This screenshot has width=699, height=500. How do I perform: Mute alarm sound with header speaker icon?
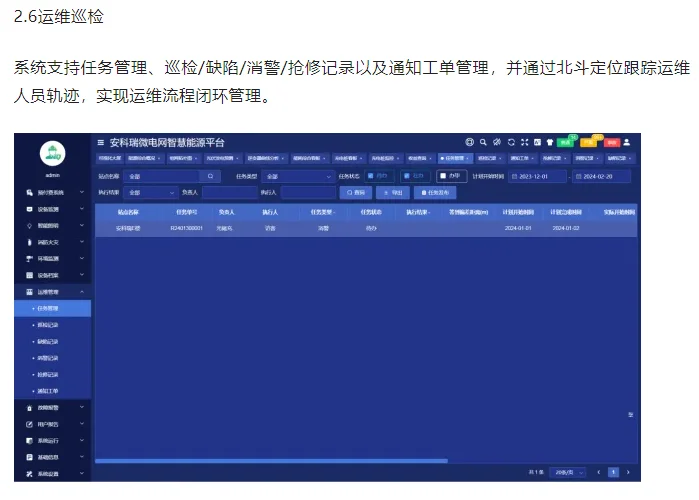497,142
